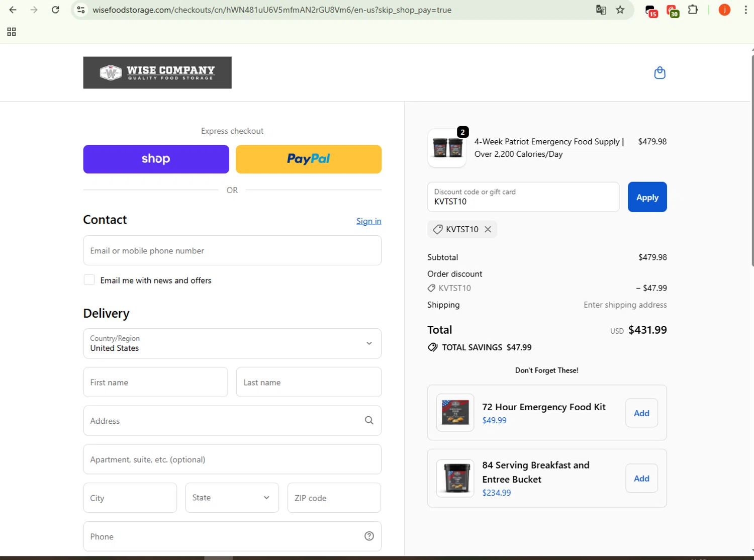Click the Wise Company logo
The width and height of the screenshot is (754, 560).
(157, 72)
